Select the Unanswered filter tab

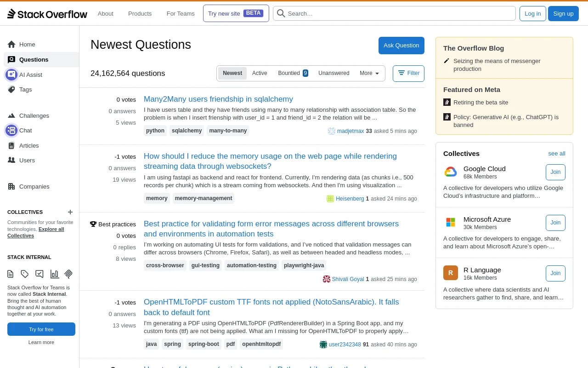[x=334, y=73]
